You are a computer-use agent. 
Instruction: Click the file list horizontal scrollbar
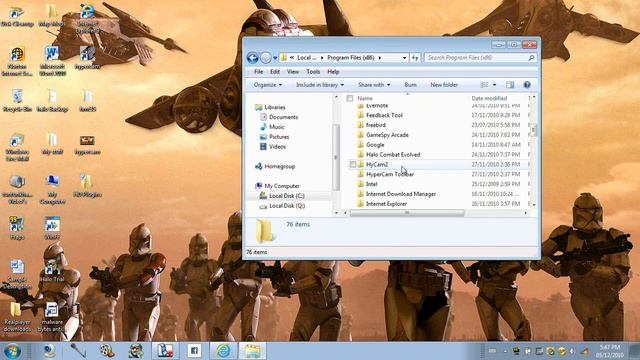pos(407,213)
